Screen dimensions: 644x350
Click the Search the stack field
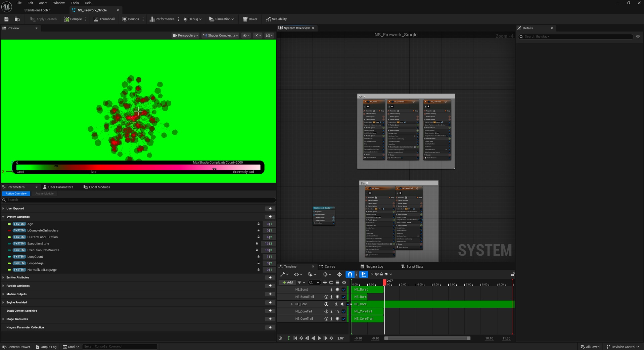576,37
